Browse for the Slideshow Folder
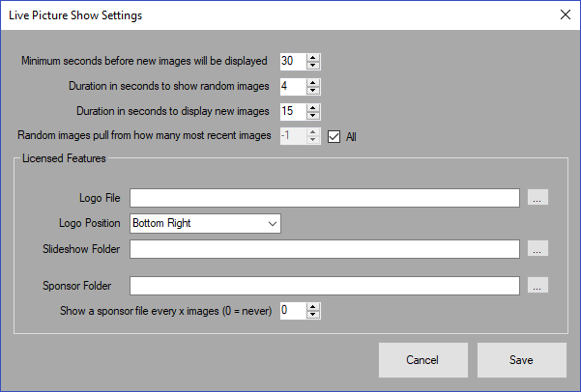The height and width of the screenshot is (392, 581). point(537,248)
